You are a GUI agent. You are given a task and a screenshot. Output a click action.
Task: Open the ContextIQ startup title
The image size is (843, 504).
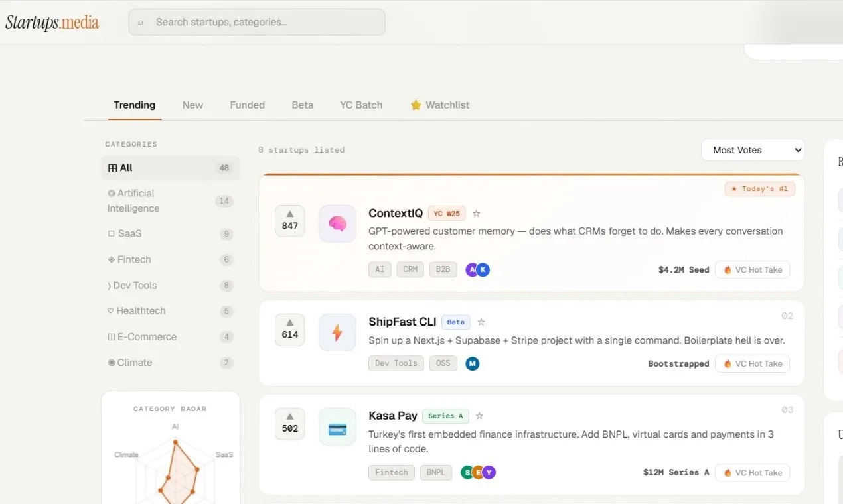396,213
